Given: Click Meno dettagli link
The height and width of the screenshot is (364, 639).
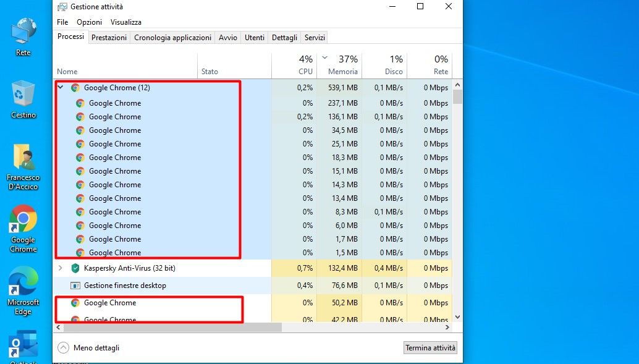Looking at the screenshot, I should pos(96,348).
